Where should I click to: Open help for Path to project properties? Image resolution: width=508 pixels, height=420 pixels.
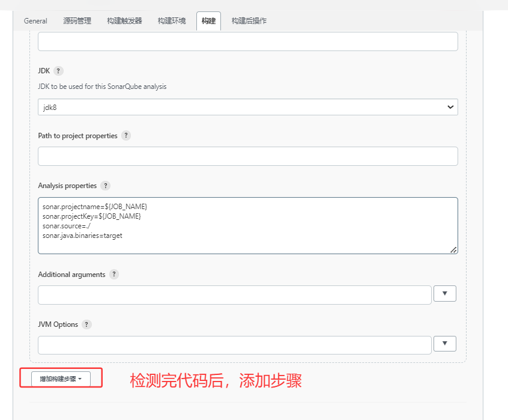pyautogui.click(x=126, y=135)
